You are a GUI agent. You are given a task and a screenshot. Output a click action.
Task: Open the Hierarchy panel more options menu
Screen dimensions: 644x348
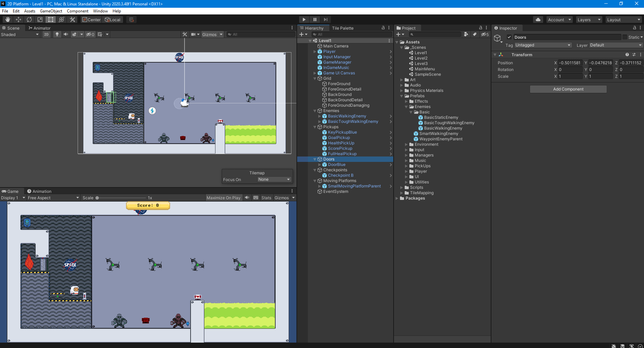[x=389, y=28]
